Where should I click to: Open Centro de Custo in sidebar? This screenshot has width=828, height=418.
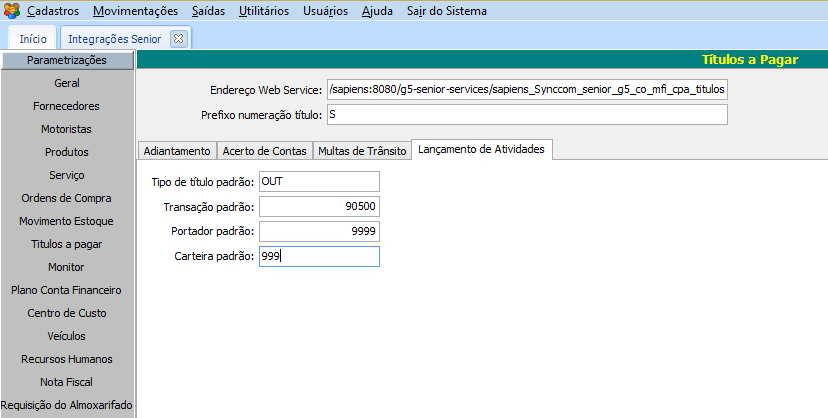pos(67,313)
